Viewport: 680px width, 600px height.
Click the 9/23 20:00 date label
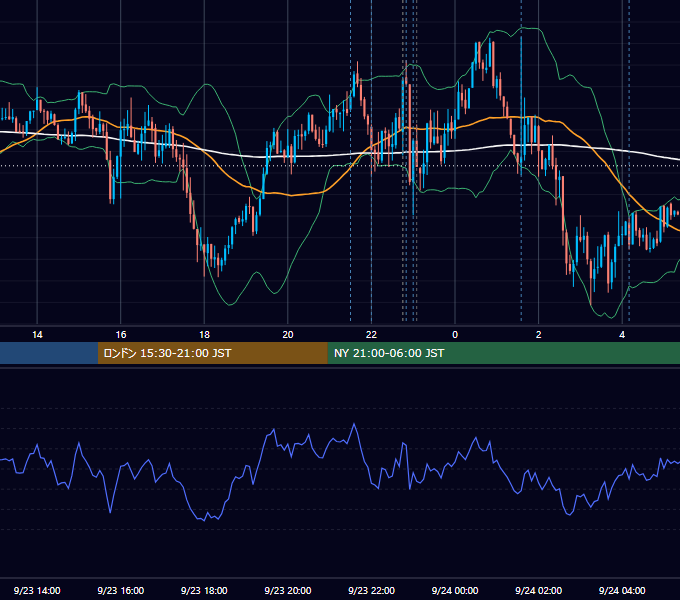click(288, 590)
